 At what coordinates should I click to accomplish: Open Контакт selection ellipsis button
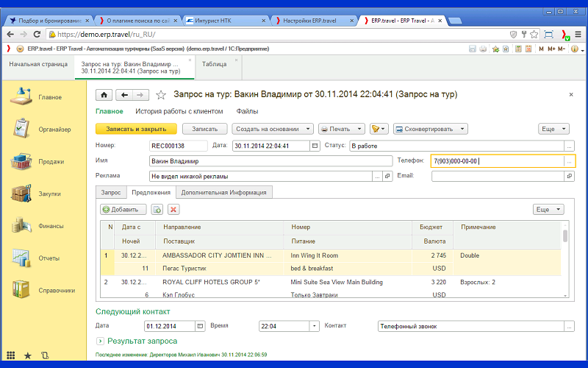pyautogui.click(x=569, y=326)
